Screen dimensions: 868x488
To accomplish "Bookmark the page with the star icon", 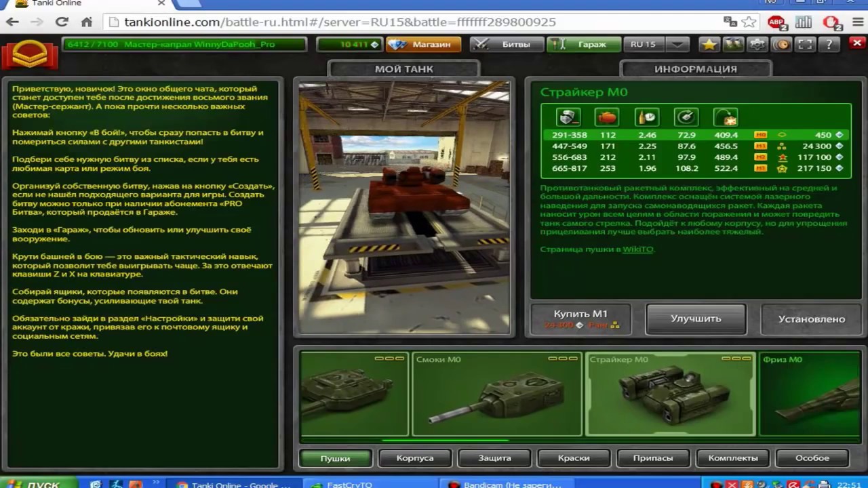I will [749, 22].
